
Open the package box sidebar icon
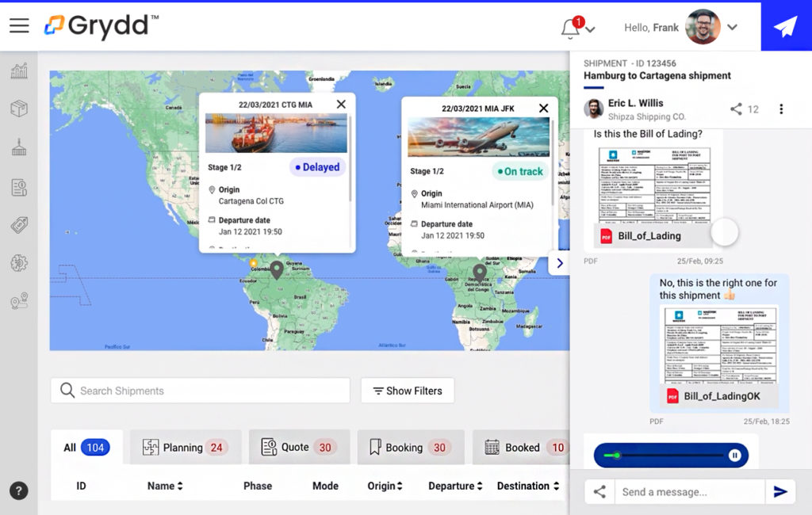pyautogui.click(x=19, y=109)
